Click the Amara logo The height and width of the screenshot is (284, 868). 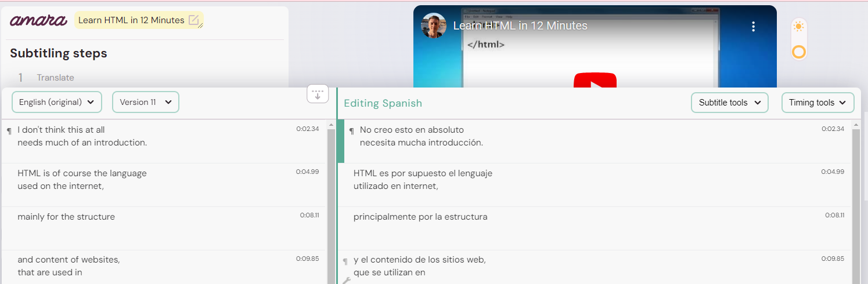point(38,20)
